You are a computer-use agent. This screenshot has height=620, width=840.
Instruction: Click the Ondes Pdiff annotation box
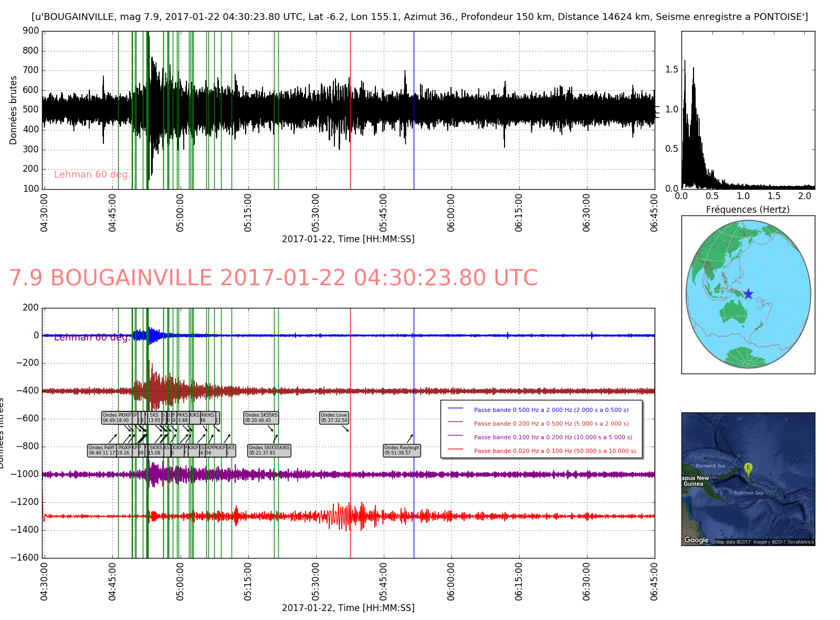(102, 450)
